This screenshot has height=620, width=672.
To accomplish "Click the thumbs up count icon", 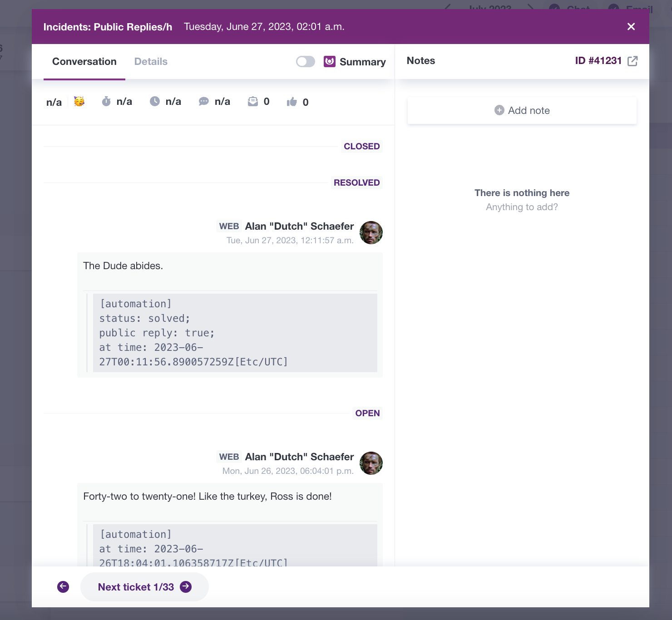I will point(292,102).
